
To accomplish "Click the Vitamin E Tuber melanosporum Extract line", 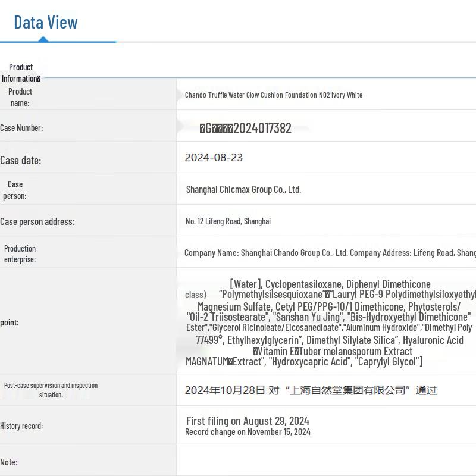I will coord(333,352).
